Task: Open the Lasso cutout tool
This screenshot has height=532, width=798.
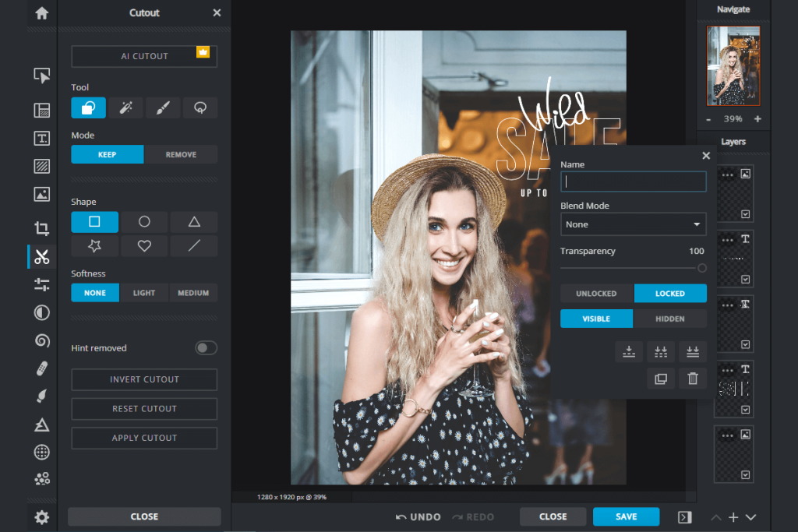Action: (x=200, y=107)
